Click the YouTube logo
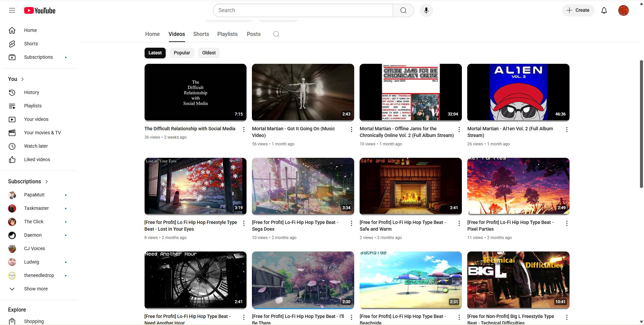This screenshot has width=644, height=325. [x=40, y=11]
